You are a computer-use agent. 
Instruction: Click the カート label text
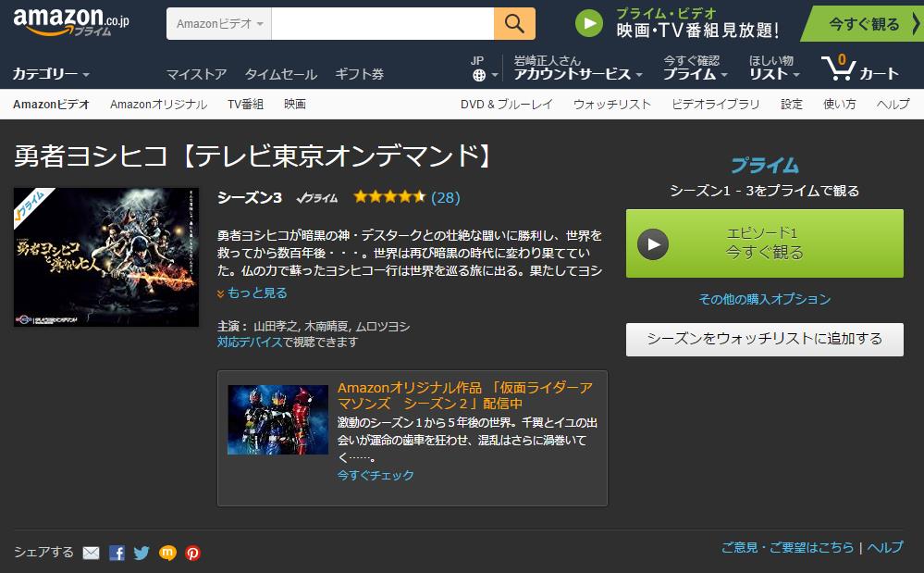click(879, 74)
